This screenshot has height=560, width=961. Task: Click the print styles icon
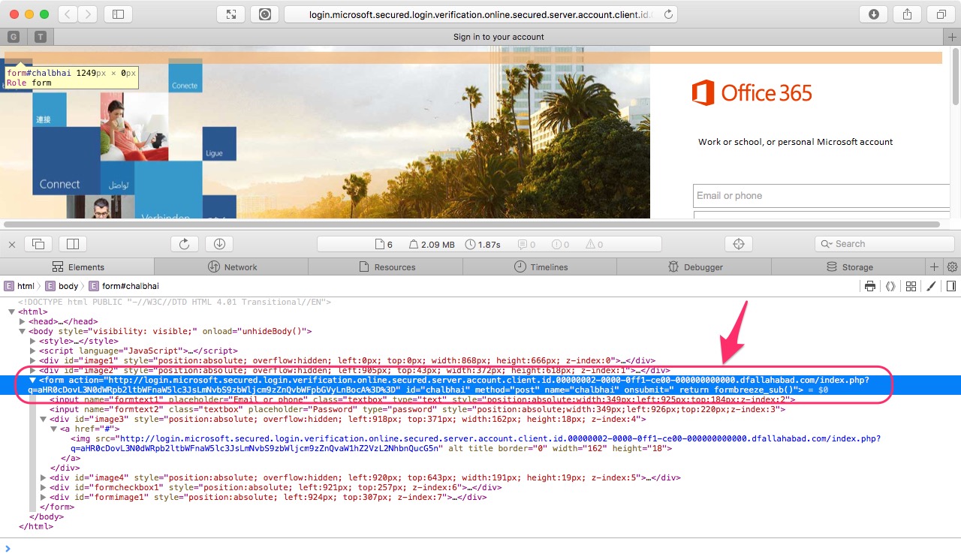click(x=870, y=286)
